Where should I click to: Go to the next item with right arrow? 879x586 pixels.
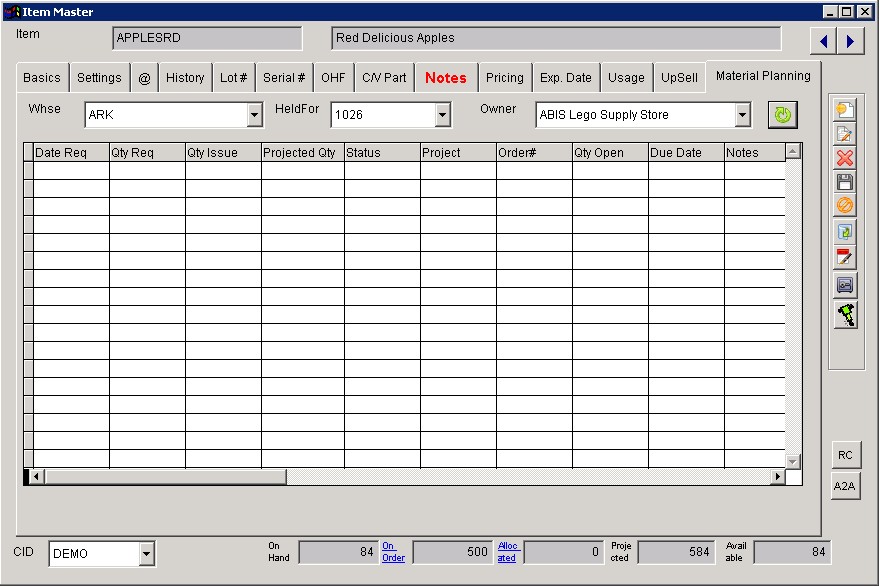[850, 41]
